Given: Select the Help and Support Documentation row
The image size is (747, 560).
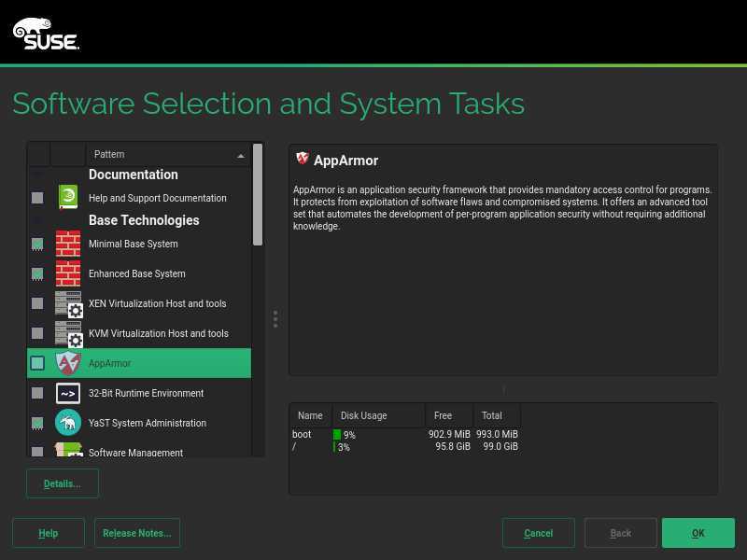Looking at the screenshot, I should pos(139,198).
